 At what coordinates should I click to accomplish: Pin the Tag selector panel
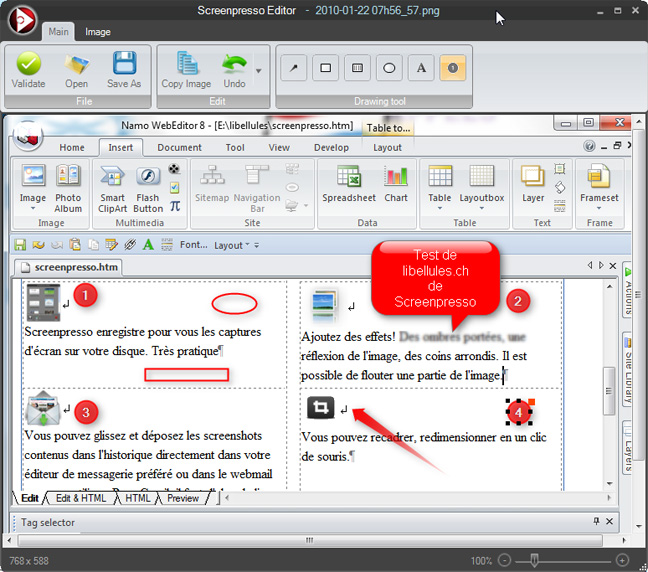(596, 521)
